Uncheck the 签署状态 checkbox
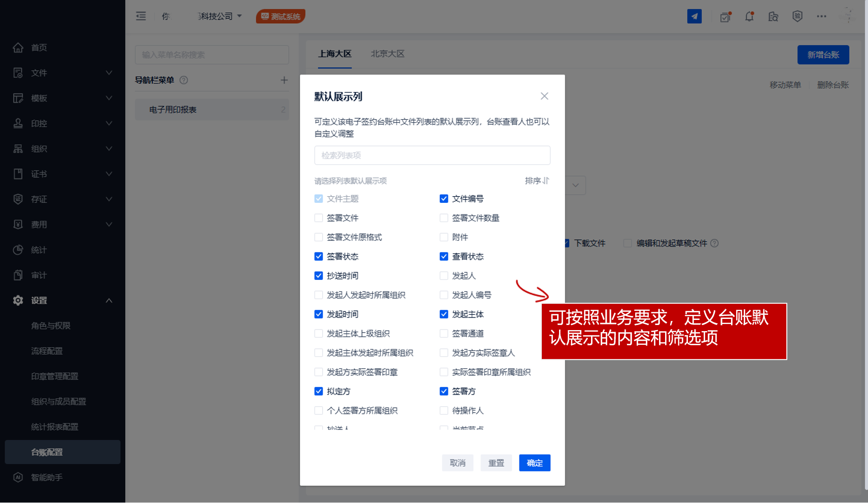Screen dimensions: 868x503 [x=319, y=257]
